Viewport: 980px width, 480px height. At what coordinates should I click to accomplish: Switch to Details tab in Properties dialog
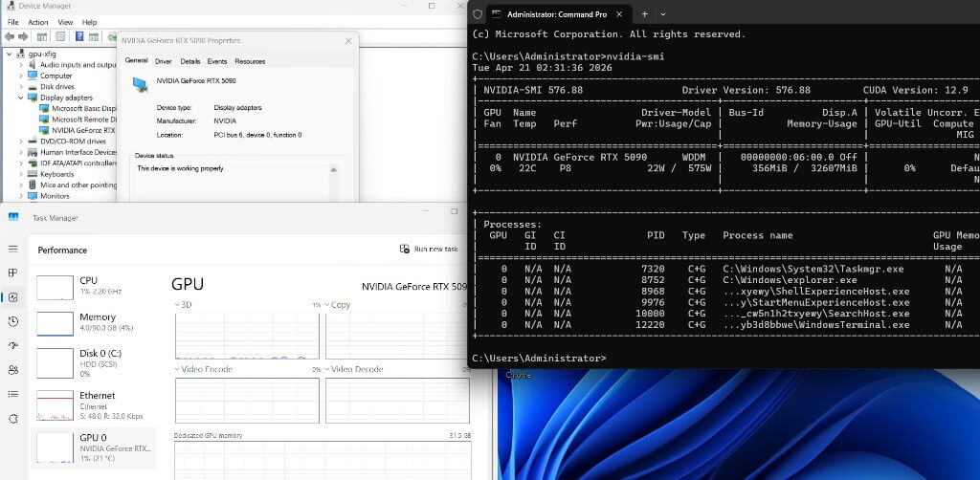pyautogui.click(x=190, y=61)
